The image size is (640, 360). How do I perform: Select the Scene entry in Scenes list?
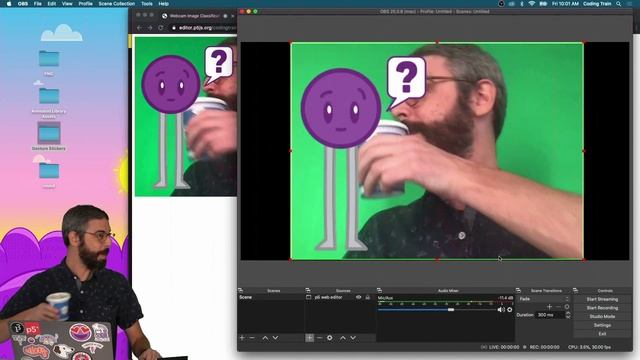coord(271,298)
